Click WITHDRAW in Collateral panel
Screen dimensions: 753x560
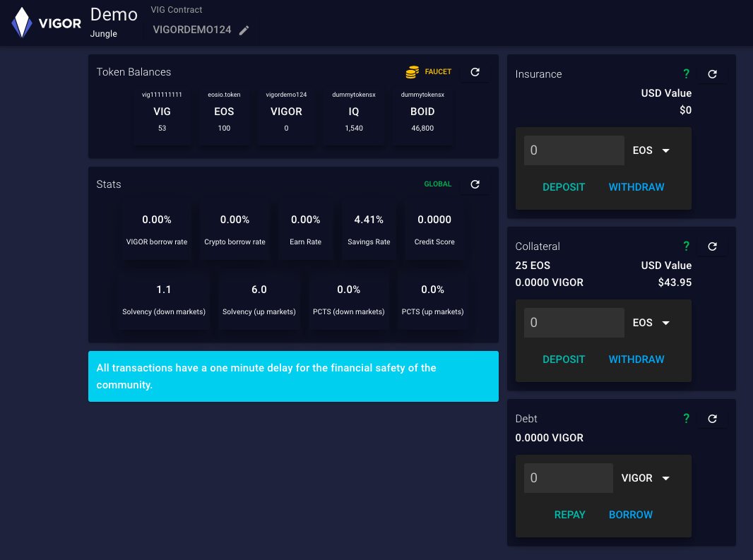[636, 359]
